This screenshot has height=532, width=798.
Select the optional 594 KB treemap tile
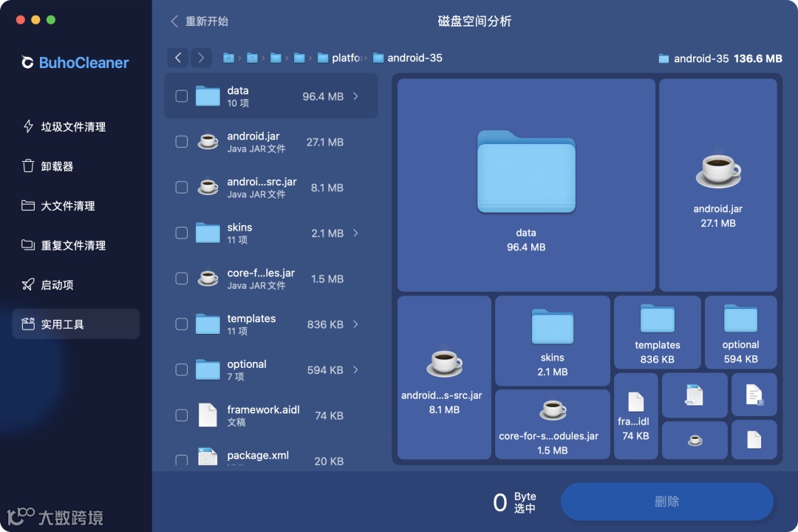741,332
